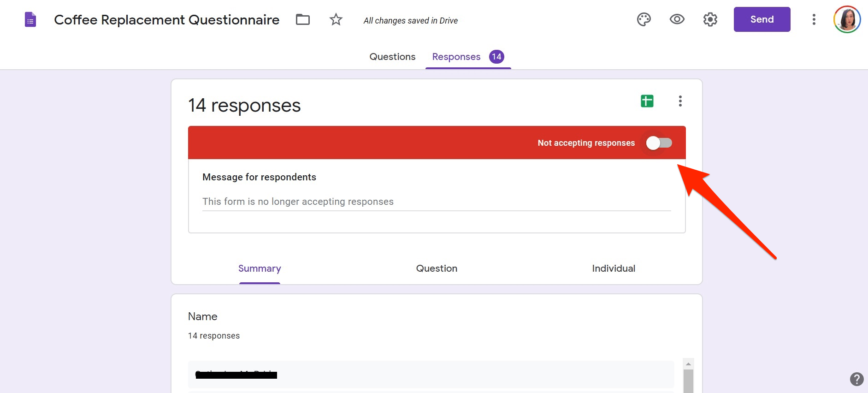Viewport: 868px width, 393px height.
Task: Open the help question mark icon
Action: pos(856,379)
